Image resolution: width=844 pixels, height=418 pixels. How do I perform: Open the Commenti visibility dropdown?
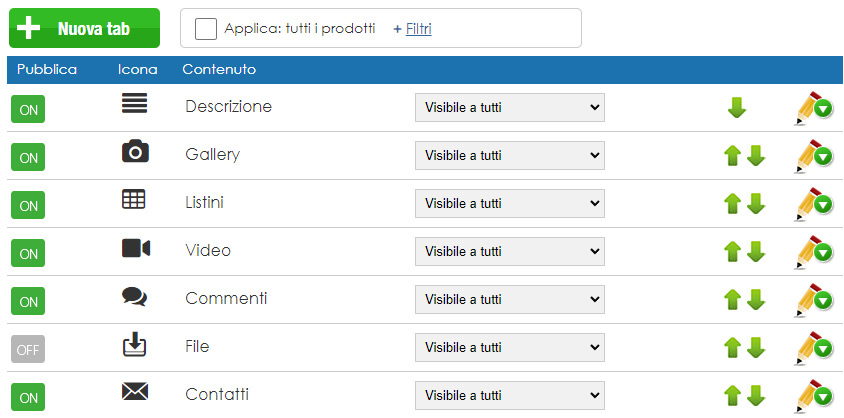point(510,300)
